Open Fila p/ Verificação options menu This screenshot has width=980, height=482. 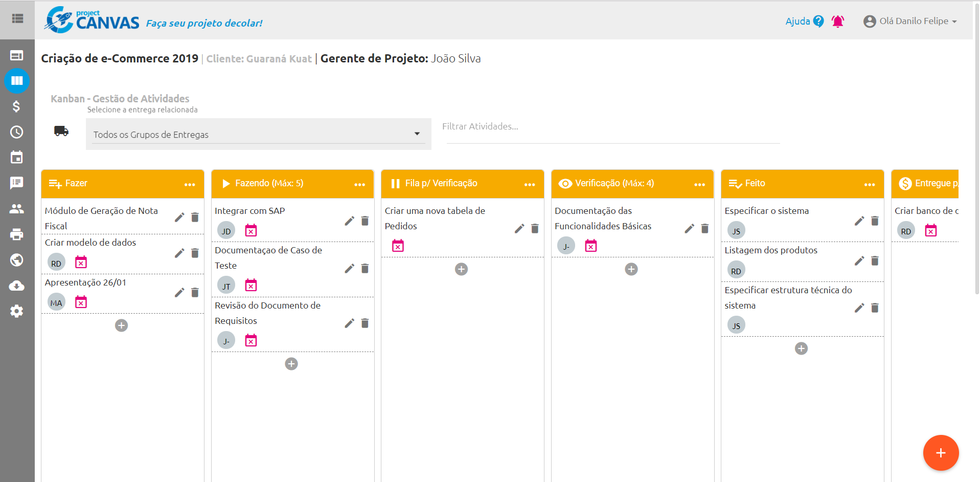coord(530,184)
